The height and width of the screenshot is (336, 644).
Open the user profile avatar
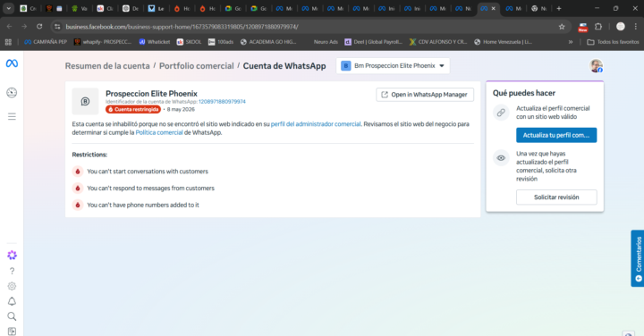click(x=596, y=65)
